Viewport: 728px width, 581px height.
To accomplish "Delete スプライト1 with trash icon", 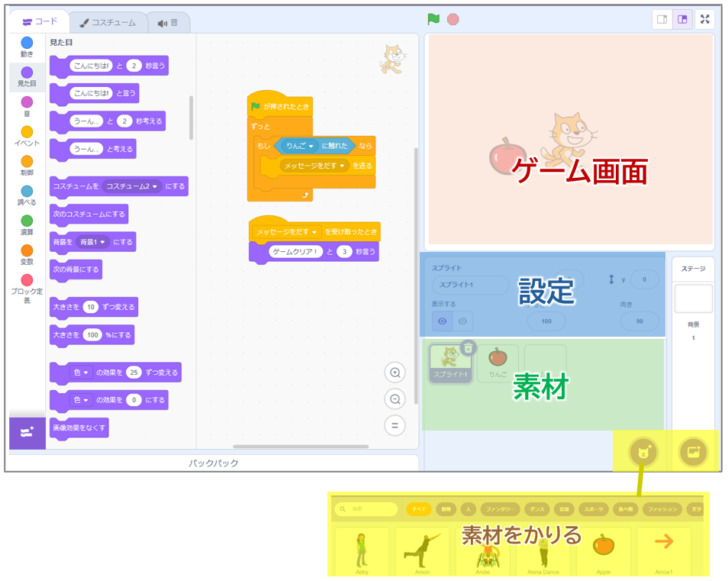I will [x=469, y=347].
